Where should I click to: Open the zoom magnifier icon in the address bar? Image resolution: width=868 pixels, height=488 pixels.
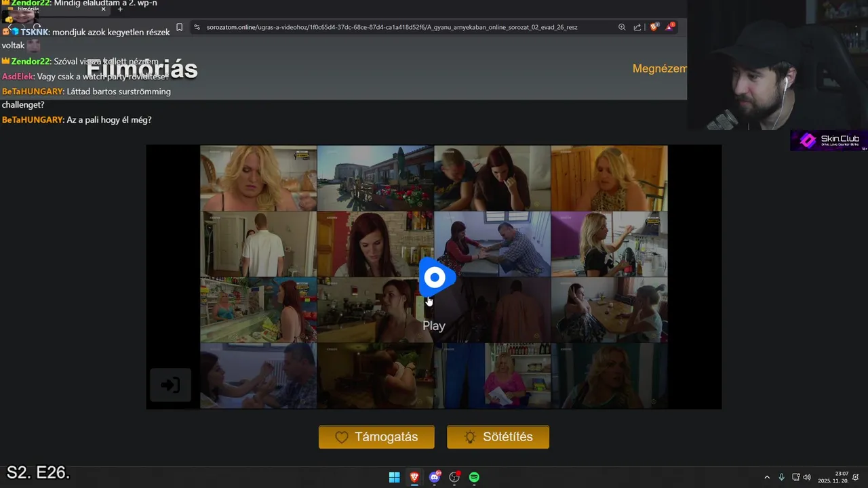click(622, 27)
